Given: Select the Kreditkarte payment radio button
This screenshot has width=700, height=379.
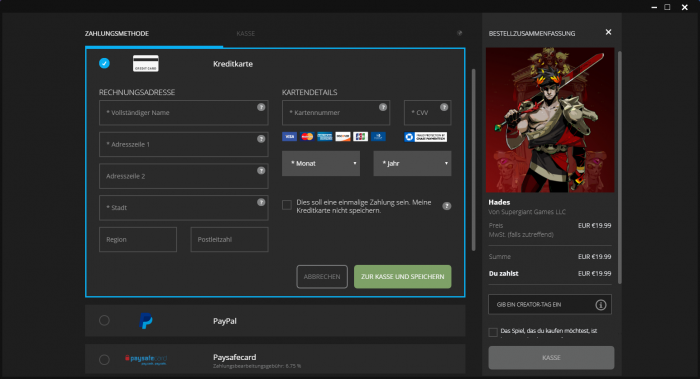Looking at the screenshot, I should (104, 63).
